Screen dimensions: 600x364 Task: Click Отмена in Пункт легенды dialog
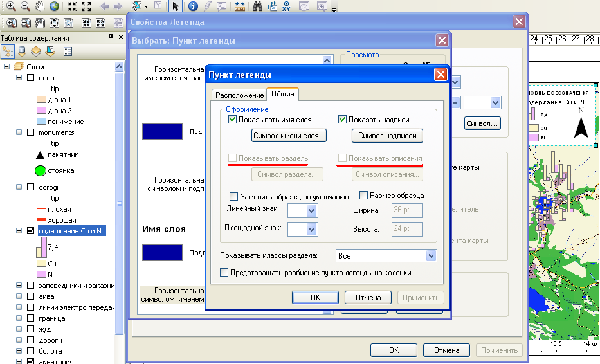coord(368,297)
